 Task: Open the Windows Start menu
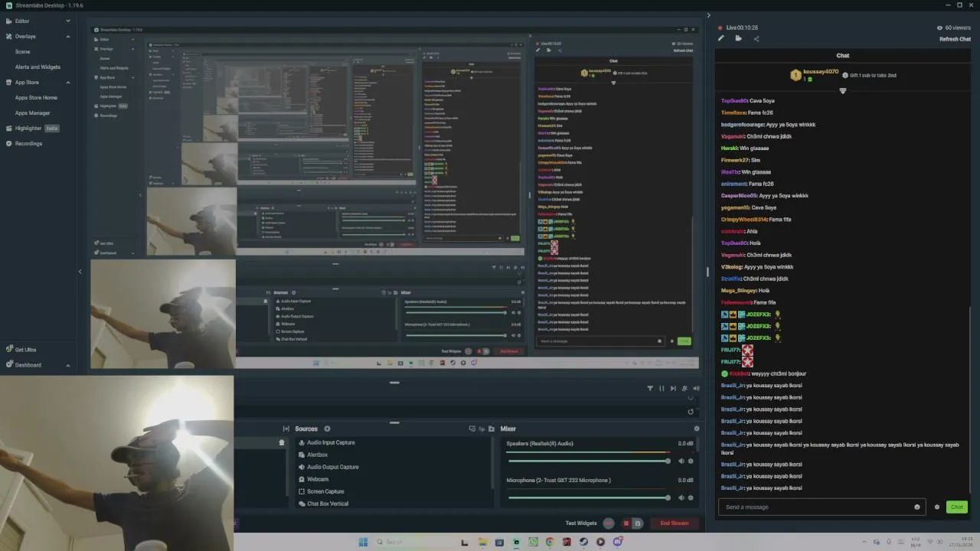[363, 542]
